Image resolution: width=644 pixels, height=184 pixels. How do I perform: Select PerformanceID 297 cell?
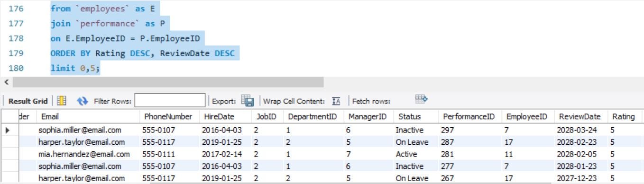470,130
